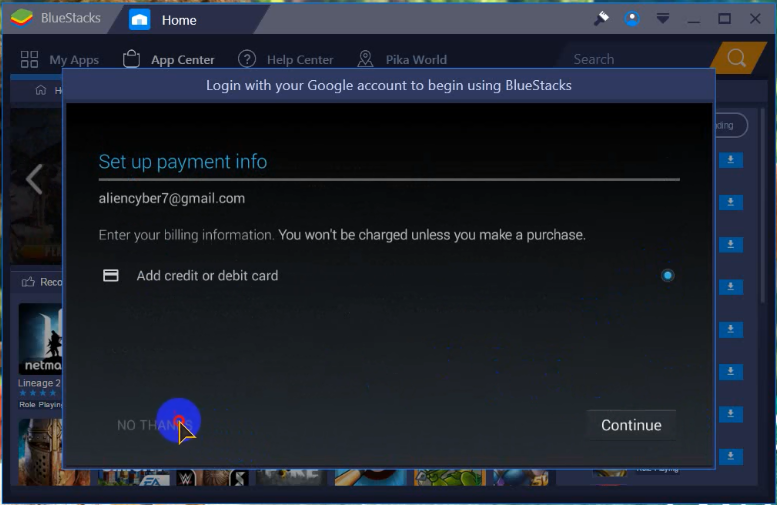
Task: Click the second download icon in right list
Action: (730, 202)
